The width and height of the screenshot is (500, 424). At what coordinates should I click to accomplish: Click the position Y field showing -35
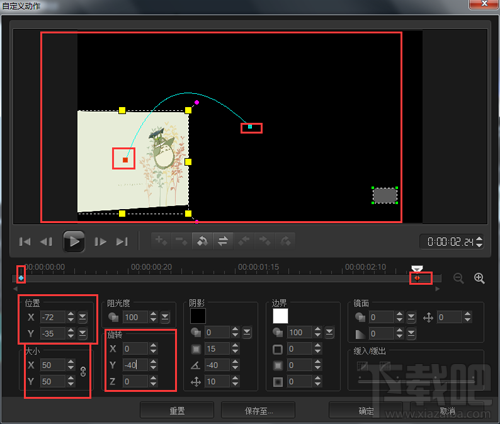[53, 333]
